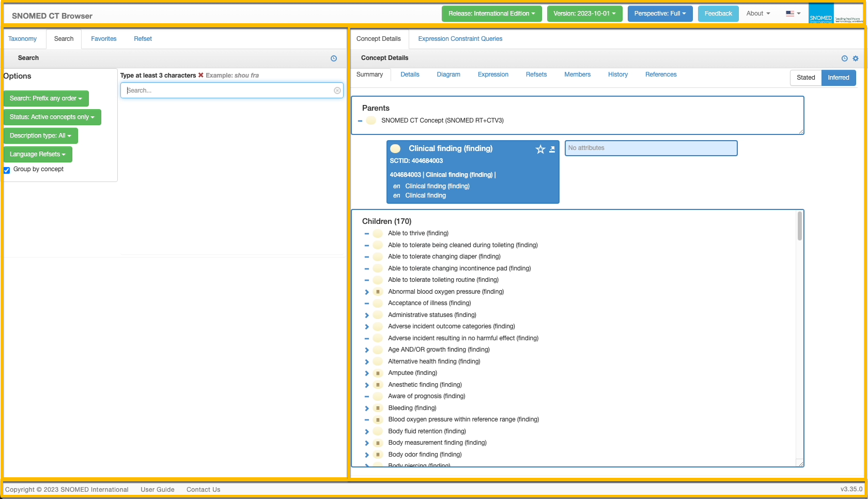The width and height of the screenshot is (868, 499).
Task: Open the language flag selector
Action: [793, 13]
